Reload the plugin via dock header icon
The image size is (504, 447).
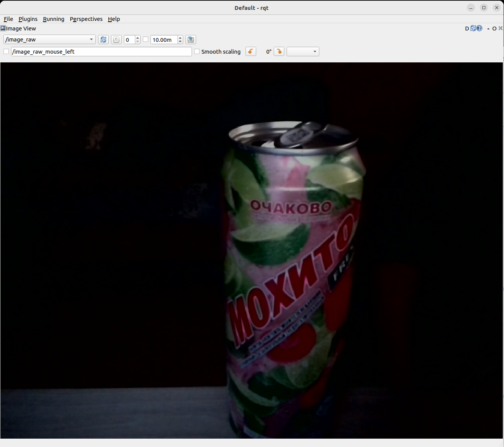473,29
